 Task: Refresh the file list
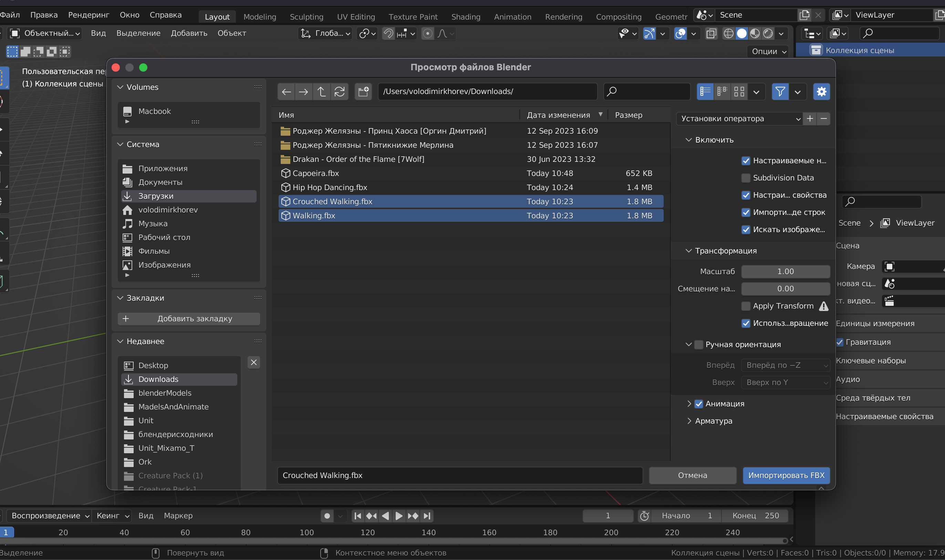tap(340, 92)
